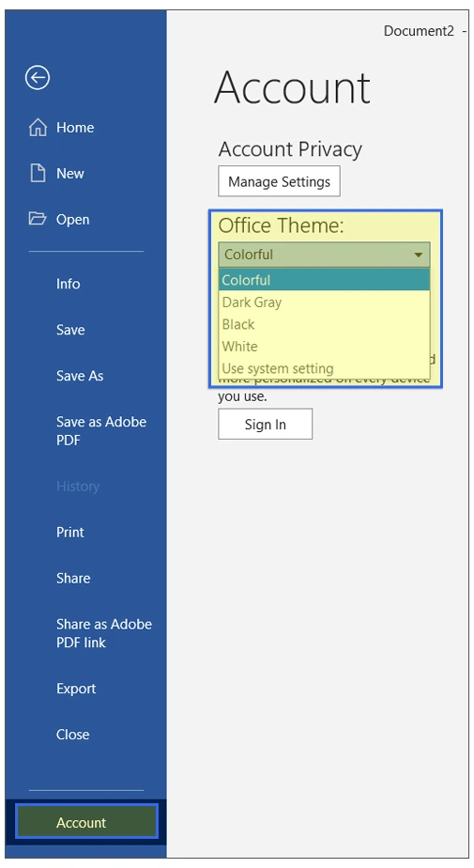Click the Manage Settings button
Image resolution: width=474 pixels, height=868 pixels.
pos(279,181)
